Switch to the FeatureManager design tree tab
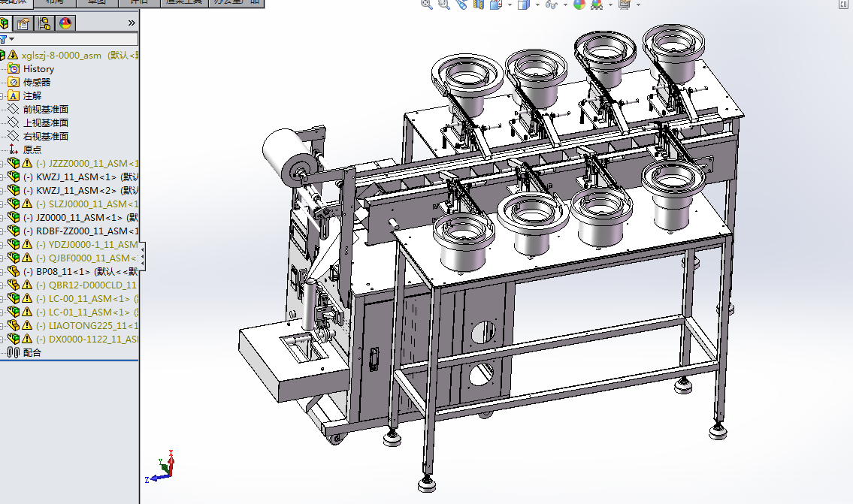This screenshot has width=853, height=504. (x=5, y=23)
